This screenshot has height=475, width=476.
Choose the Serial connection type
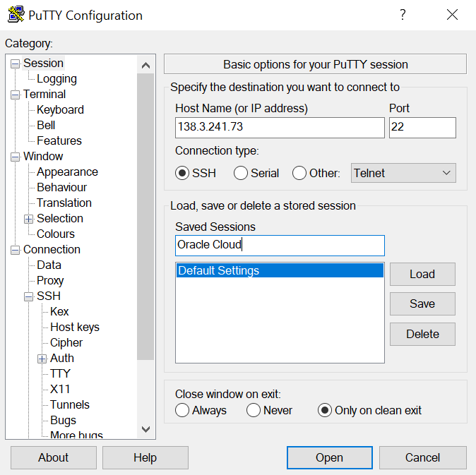click(x=241, y=173)
